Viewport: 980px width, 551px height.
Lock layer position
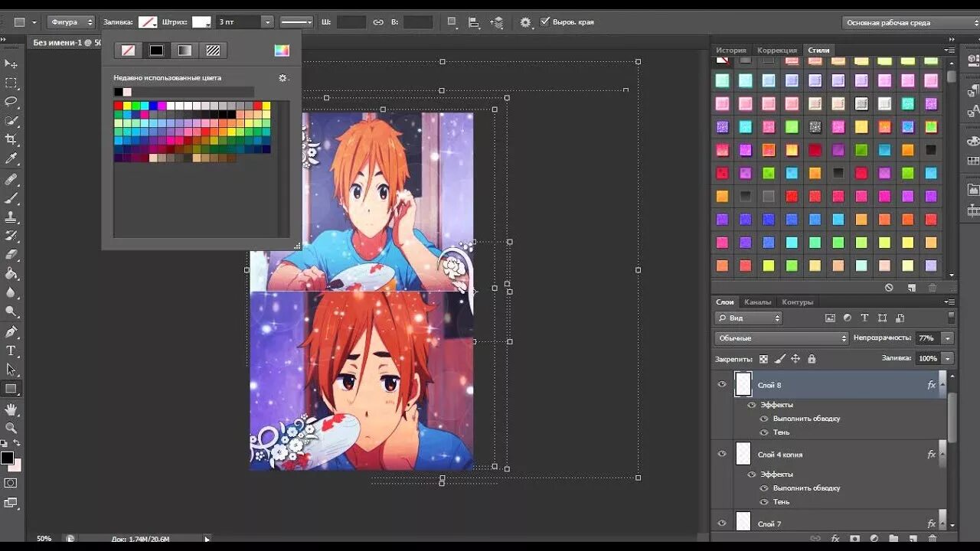point(795,358)
